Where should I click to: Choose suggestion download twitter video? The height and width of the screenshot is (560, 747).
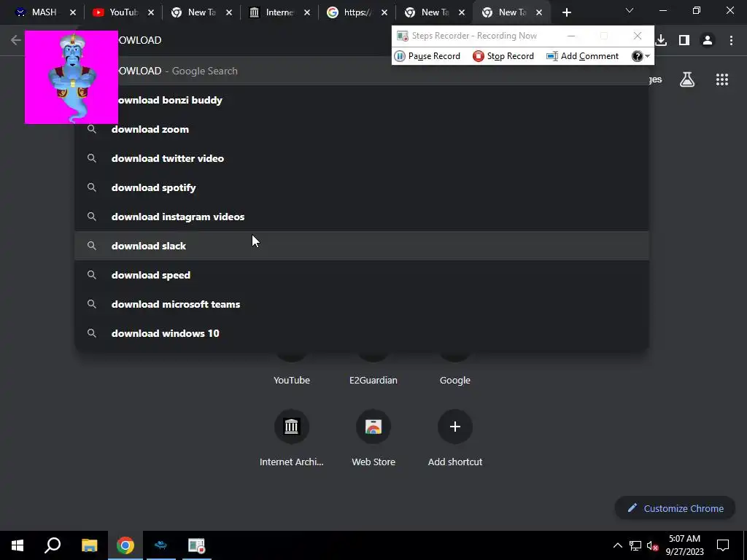[x=362, y=158]
